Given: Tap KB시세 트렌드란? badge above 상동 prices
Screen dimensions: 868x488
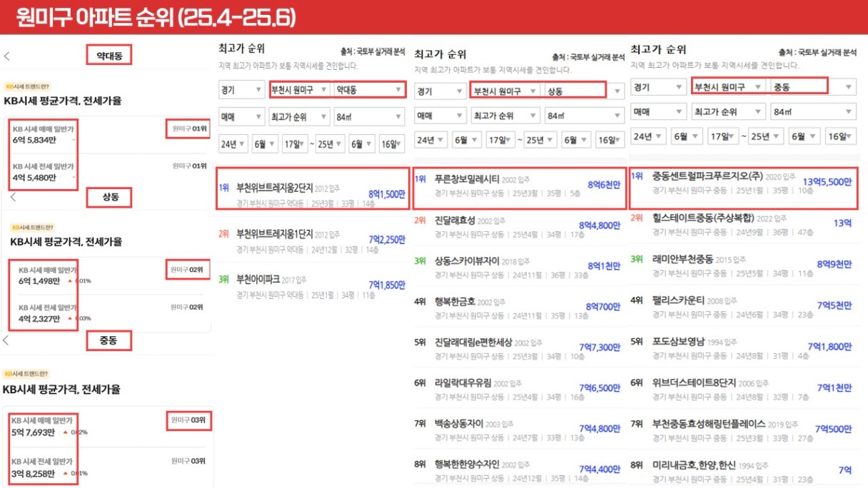Looking at the screenshot, I should click(x=34, y=227).
